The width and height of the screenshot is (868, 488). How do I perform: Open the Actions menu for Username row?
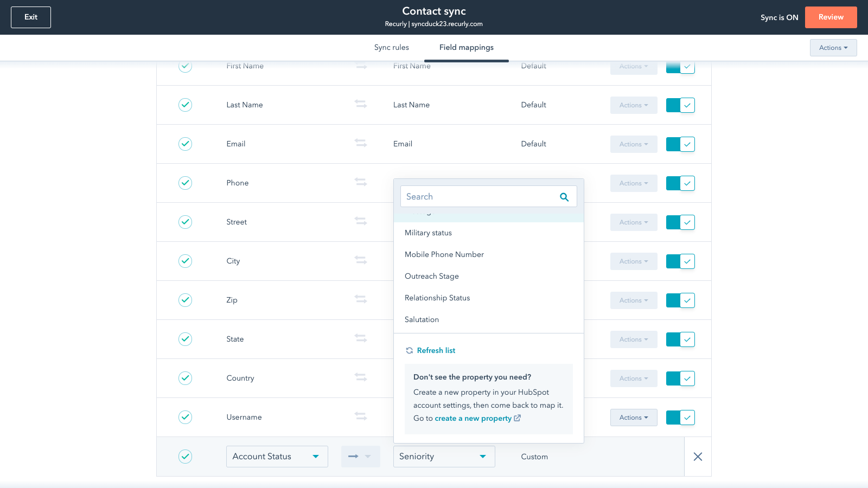coord(633,418)
